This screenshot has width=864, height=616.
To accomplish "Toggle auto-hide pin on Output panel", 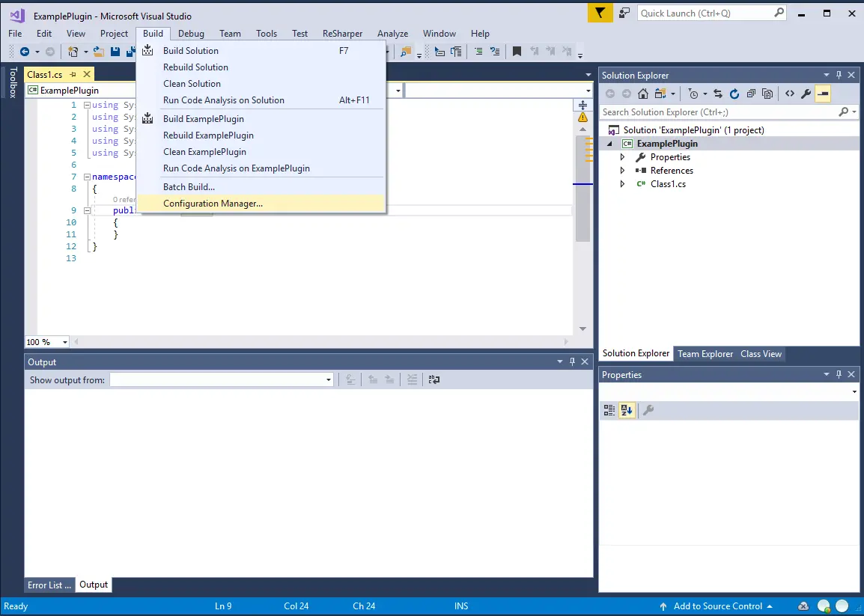I will coord(572,362).
